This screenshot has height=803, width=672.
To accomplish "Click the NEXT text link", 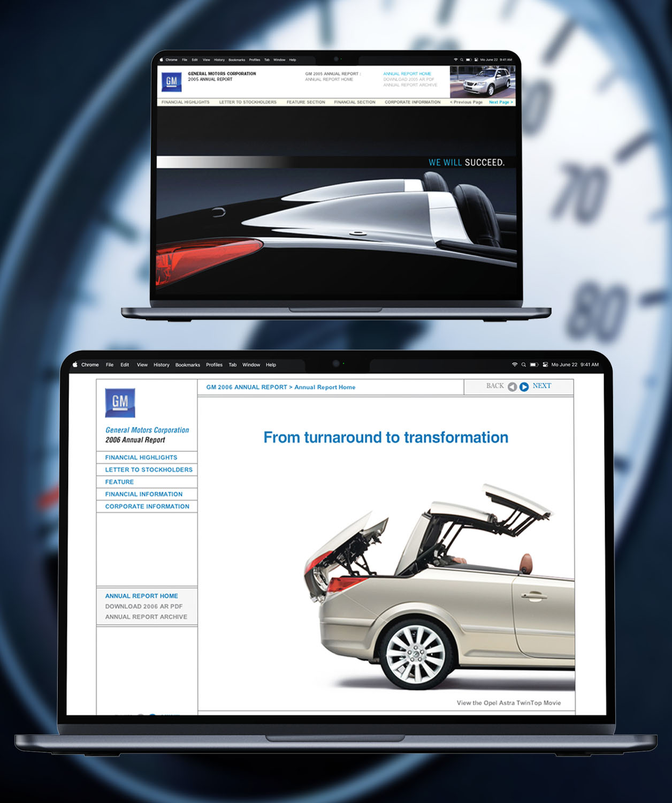I will [541, 386].
